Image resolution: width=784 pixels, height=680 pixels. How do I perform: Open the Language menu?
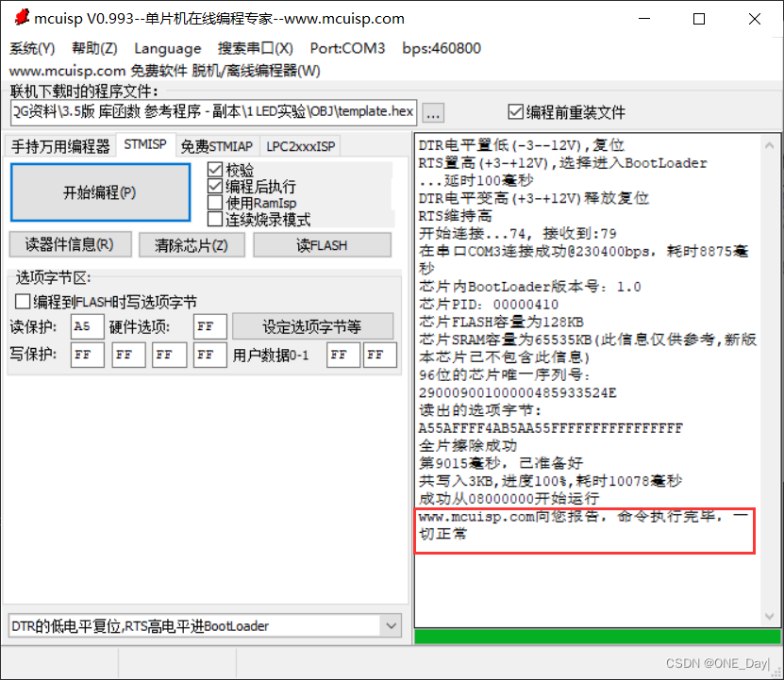(x=168, y=48)
